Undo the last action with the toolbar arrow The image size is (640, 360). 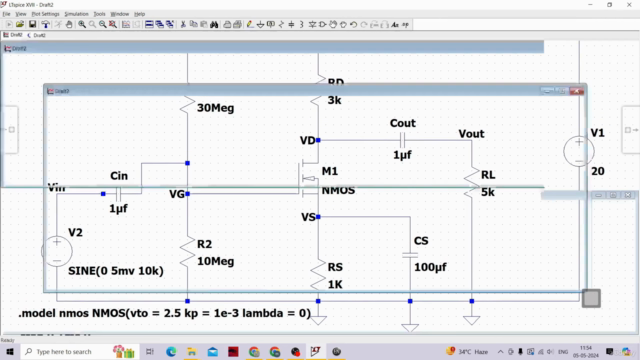click(x=353, y=24)
